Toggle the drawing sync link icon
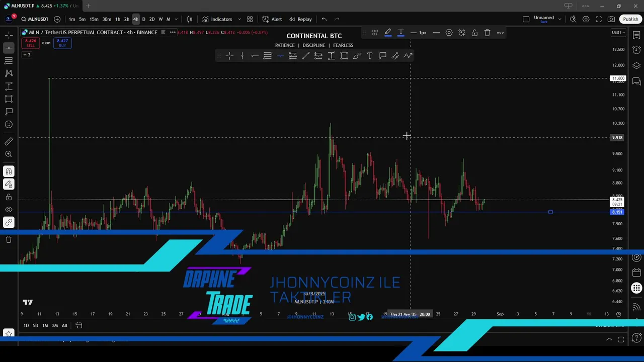Image resolution: width=644 pixels, height=362 pixels. tap(9, 222)
